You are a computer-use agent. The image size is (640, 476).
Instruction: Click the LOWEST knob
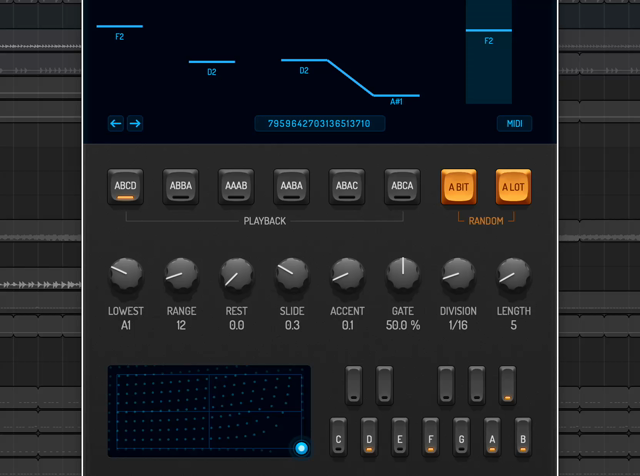pyautogui.click(x=126, y=275)
